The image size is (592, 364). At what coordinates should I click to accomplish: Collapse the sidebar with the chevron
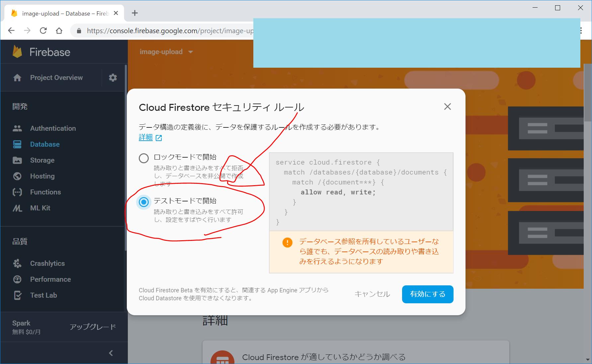tap(111, 353)
